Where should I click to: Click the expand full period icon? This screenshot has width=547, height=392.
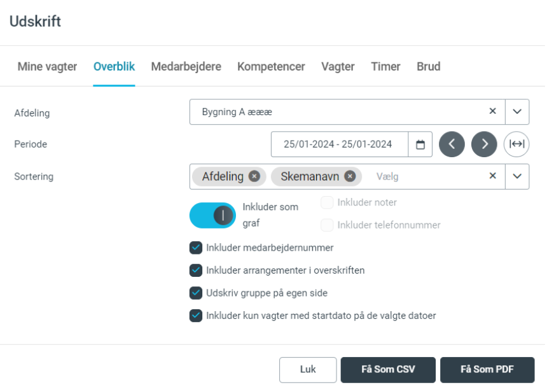pyautogui.click(x=516, y=144)
